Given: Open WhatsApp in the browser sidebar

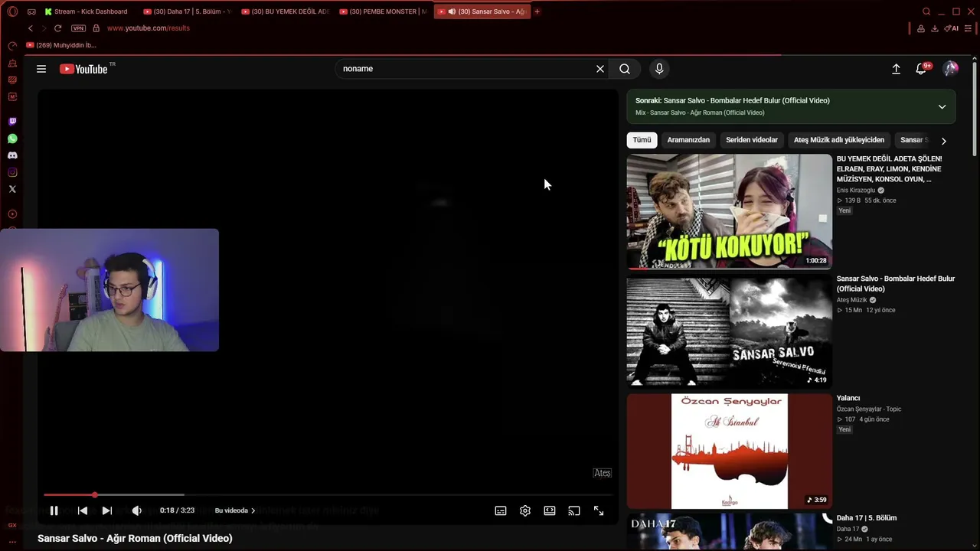Looking at the screenshot, I should pos(12,139).
